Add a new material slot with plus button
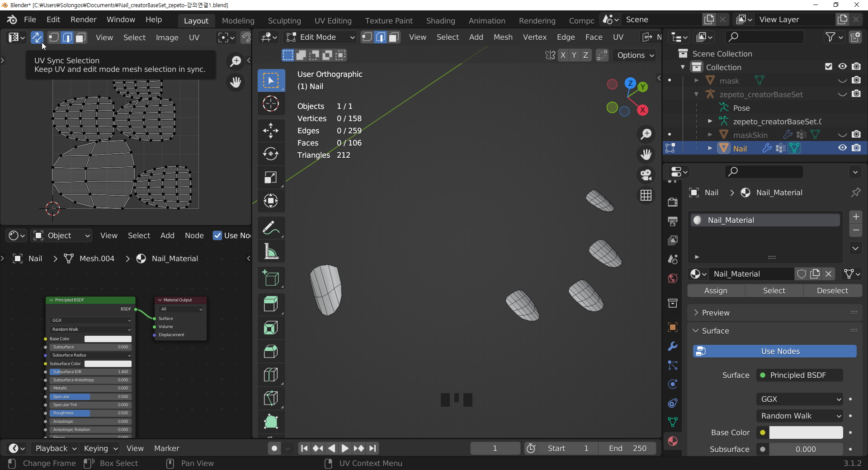868x470 pixels. (856, 217)
